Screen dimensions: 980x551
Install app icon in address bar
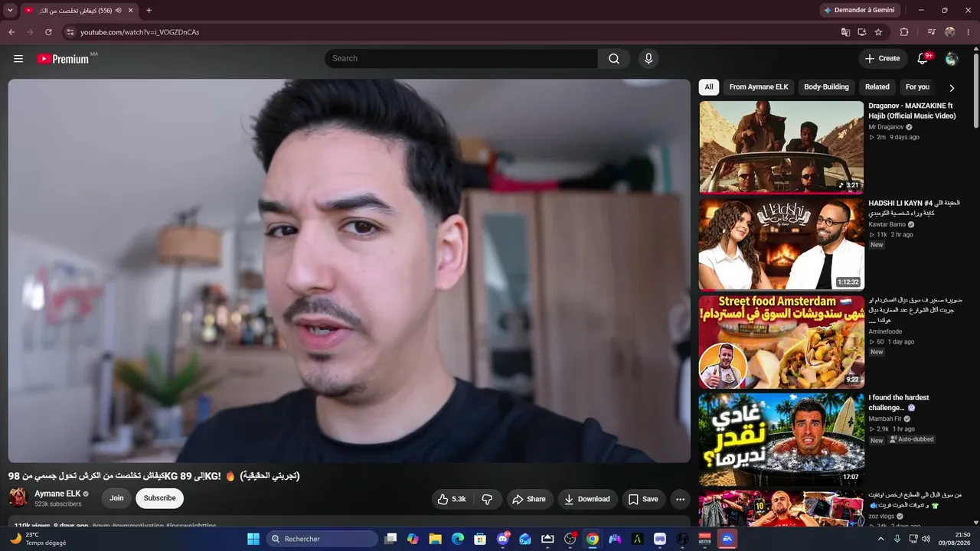pyautogui.click(x=861, y=32)
